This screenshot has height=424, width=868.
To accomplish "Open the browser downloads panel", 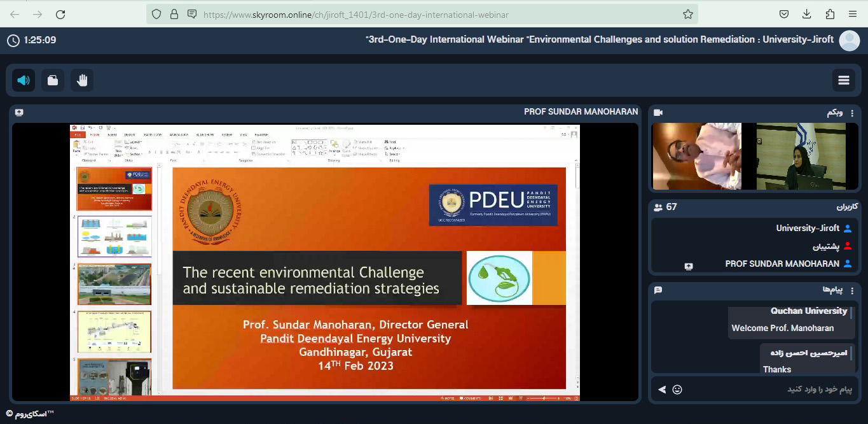I will coord(807,14).
